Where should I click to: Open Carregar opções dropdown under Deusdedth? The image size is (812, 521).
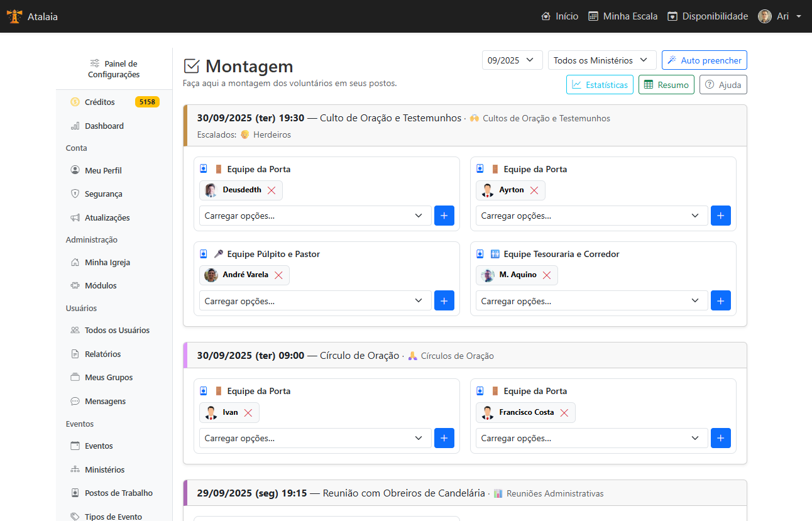[315, 216]
